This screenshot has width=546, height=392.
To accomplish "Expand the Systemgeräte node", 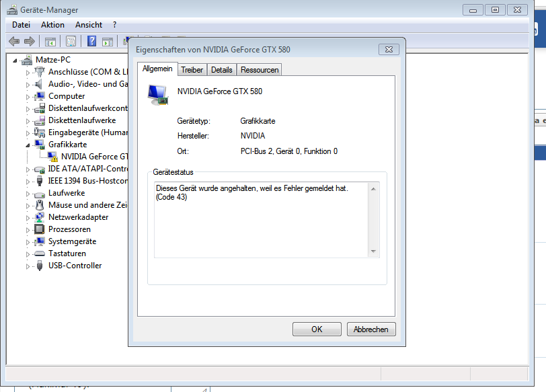I will pyautogui.click(x=28, y=242).
